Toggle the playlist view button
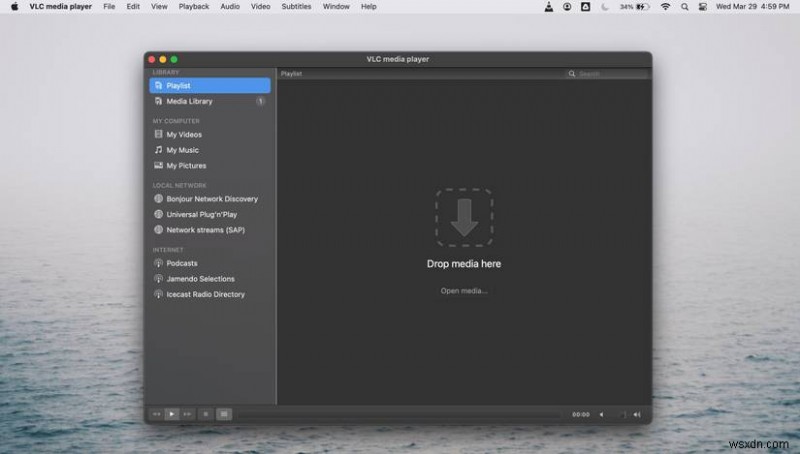This screenshot has width=800, height=454. pos(224,414)
